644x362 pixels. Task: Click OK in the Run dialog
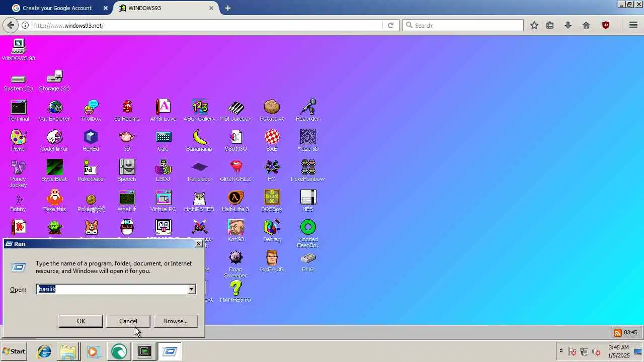coord(81,321)
